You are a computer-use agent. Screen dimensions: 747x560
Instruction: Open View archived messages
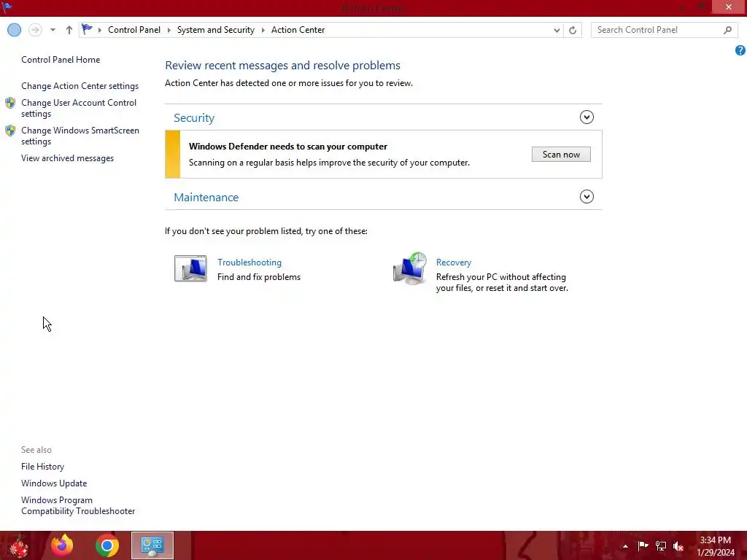click(x=67, y=158)
